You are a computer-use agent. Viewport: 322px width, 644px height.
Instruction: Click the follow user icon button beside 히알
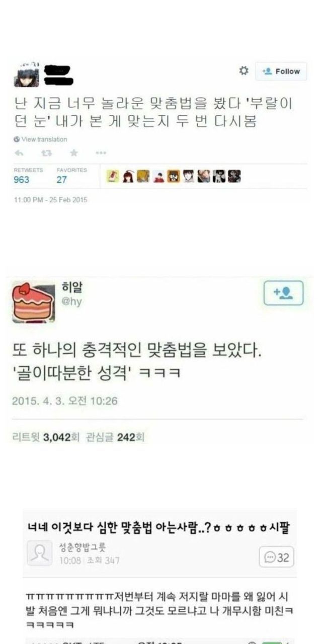pyautogui.click(x=284, y=293)
